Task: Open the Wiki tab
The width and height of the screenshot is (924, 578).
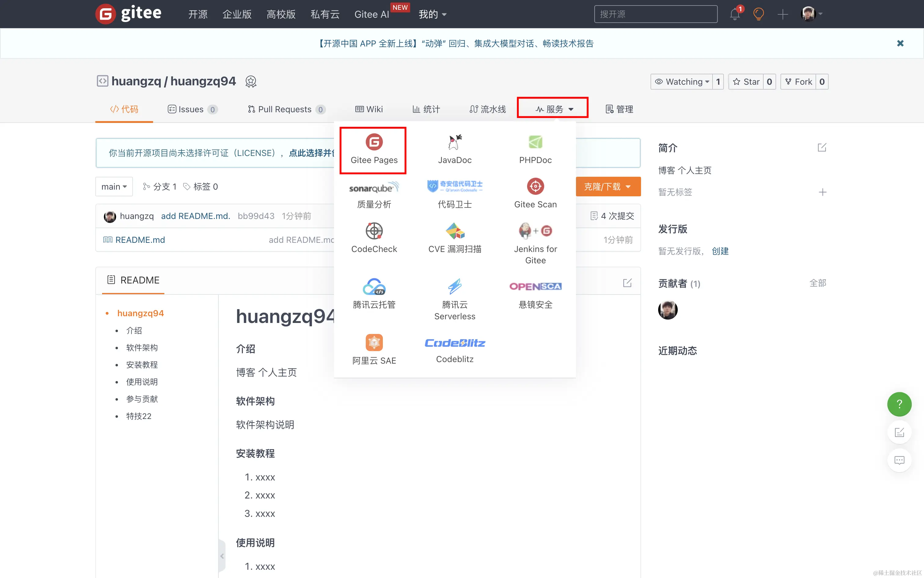Action: click(369, 109)
